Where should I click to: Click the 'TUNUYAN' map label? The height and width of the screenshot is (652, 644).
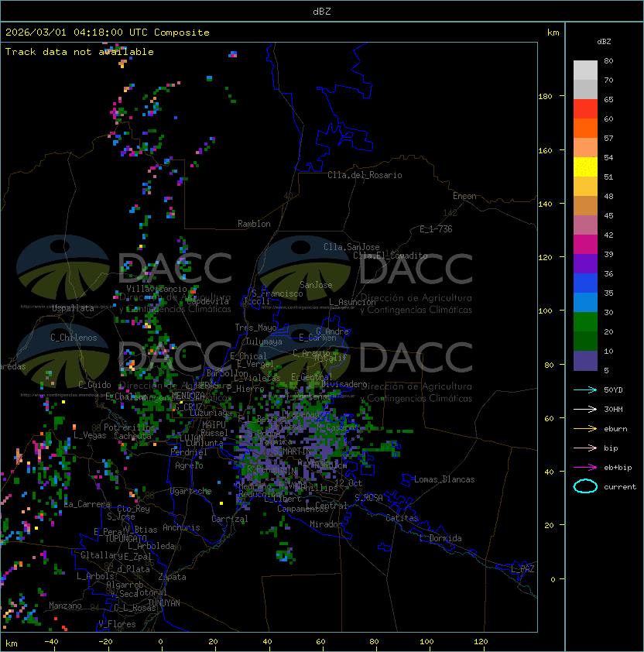164,603
